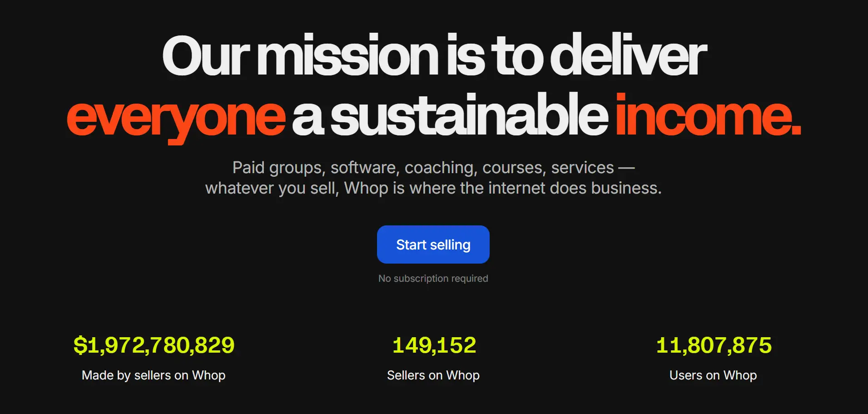Click "Whop is where the internet does business" text
Viewport: 868px width, 414px height.
tap(502, 188)
